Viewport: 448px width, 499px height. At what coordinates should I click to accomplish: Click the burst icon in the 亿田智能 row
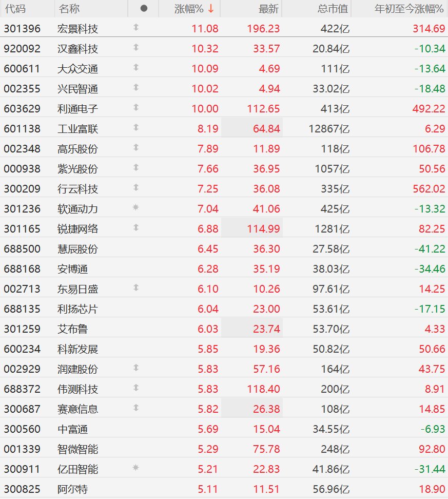pos(136,468)
